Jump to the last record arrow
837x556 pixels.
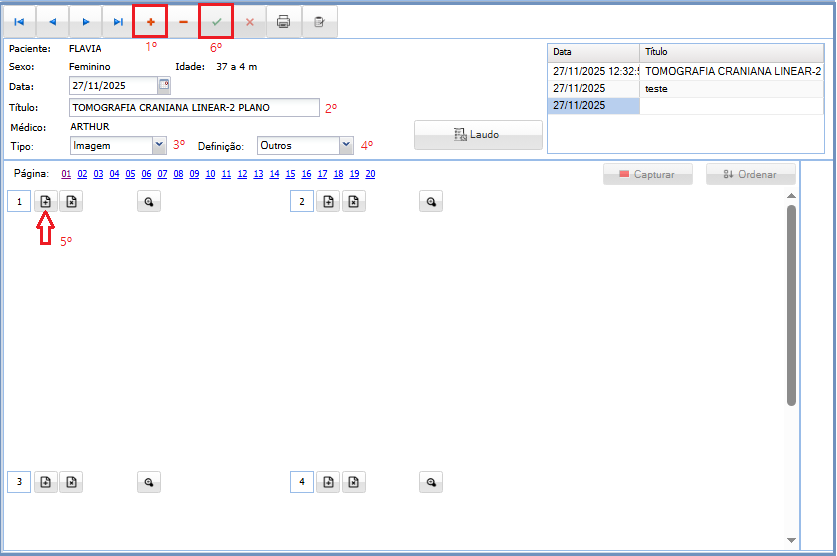[118, 21]
